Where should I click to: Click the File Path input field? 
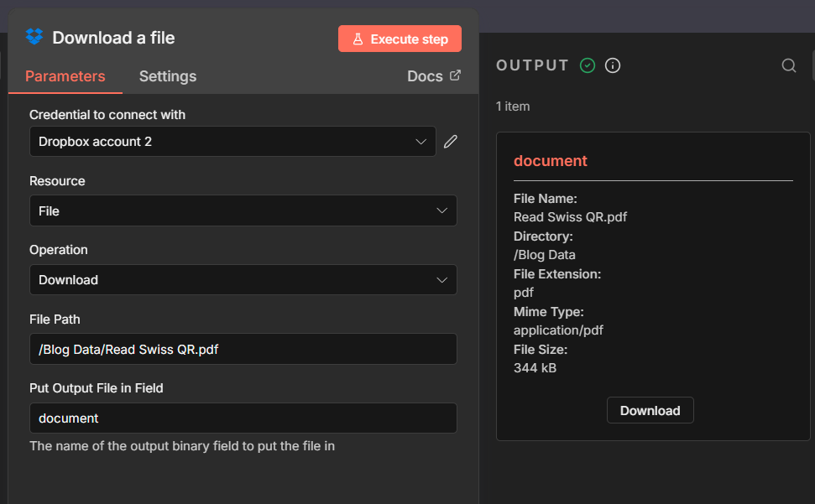(243, 349)
